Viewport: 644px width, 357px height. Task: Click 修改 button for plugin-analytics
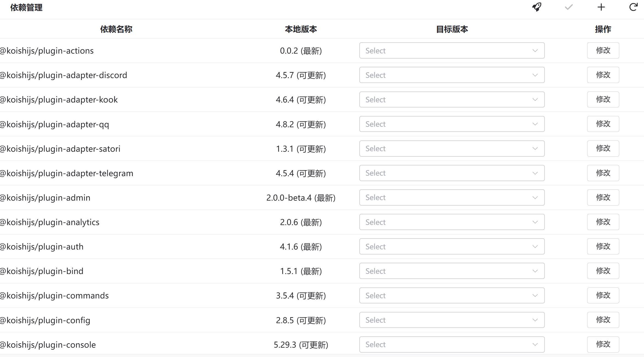pos(603,222)
